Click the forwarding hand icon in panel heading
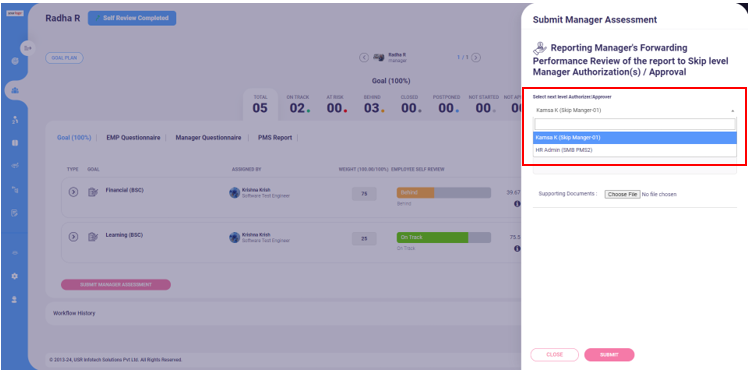The image size is (755, 375). 540,48
